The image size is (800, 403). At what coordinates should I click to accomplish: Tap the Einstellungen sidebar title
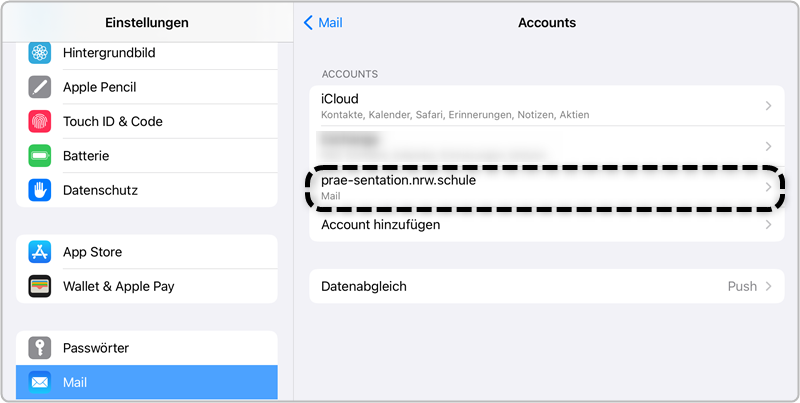point(147,22)
